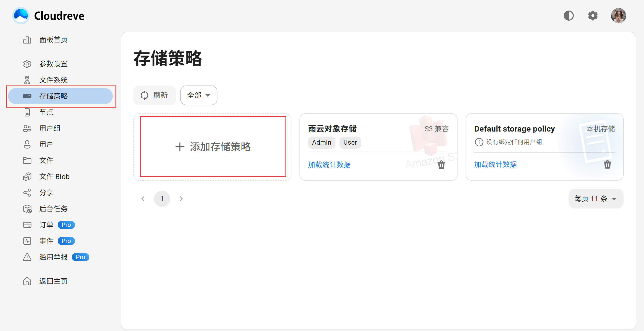644x331 pixels.
Task: Delete the 雨云对象存储 policy using its trash icon
Action: 441,165
